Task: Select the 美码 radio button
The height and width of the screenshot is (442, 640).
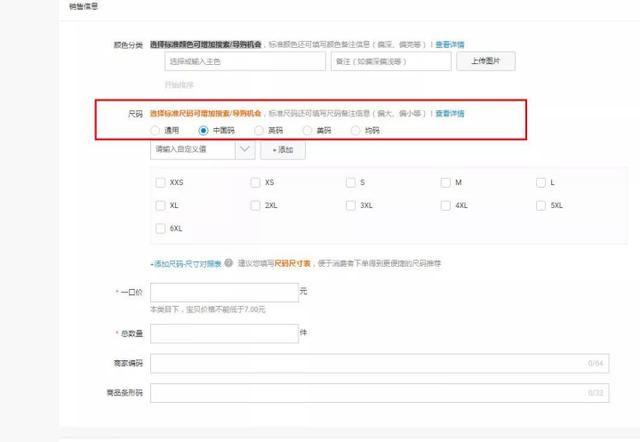Action: [x=307, y=131]
